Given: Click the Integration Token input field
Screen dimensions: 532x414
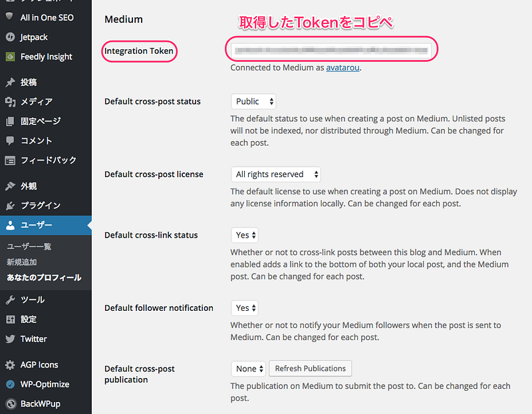Looking at the screenshot, I should click(x=331, y=51).
